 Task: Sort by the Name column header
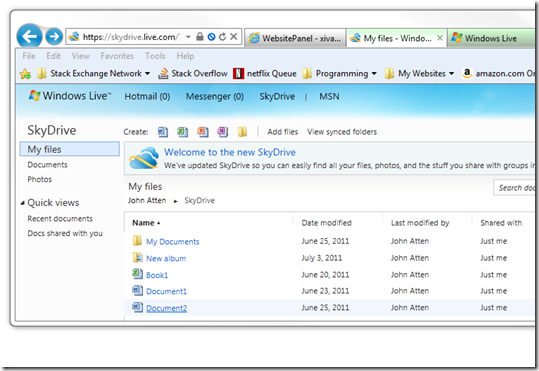[x=143, y=223]
